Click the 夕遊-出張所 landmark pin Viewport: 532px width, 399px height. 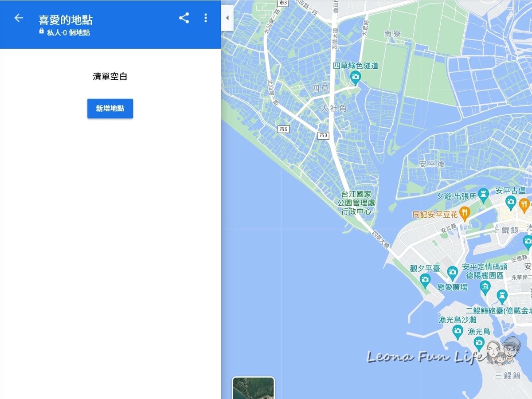(484, 195)
